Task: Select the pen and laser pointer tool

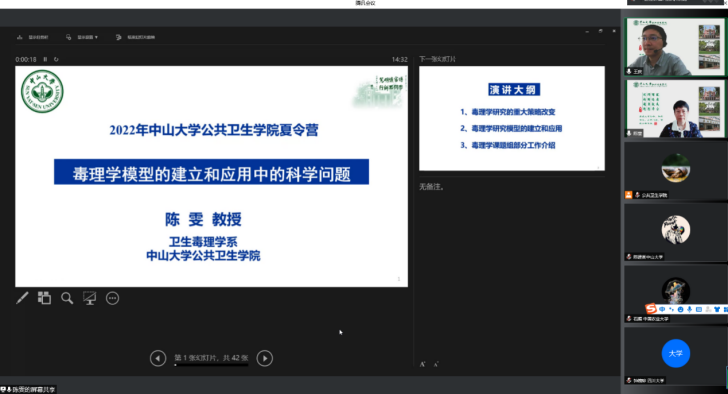Action: pyautogui.click(x=22, y=298)
